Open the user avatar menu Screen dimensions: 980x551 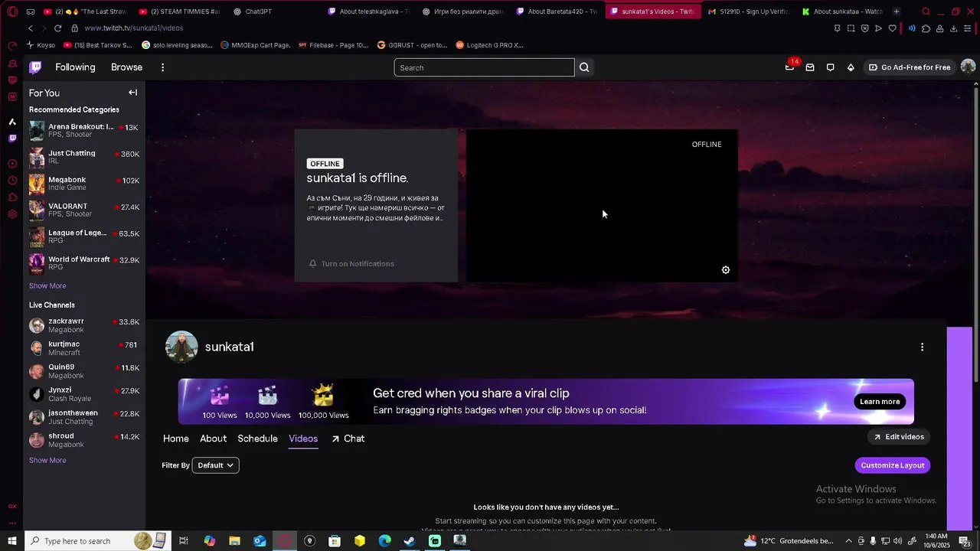[x=968, y=67]
